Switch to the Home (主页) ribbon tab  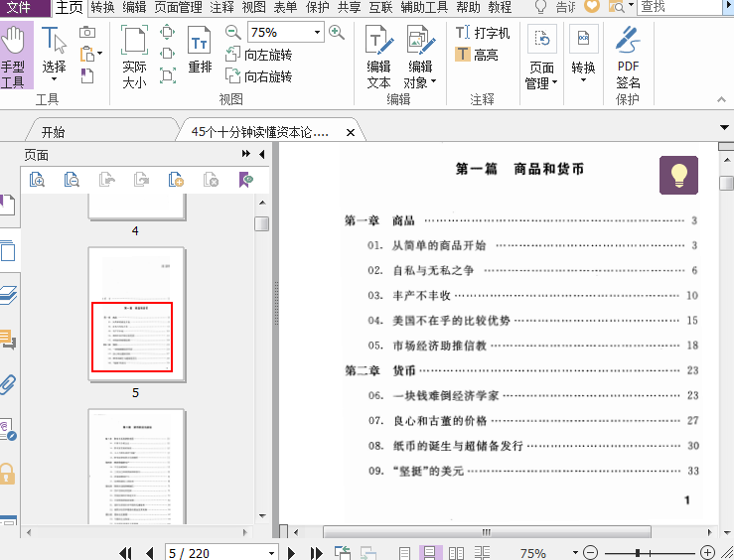coord(69,7)
